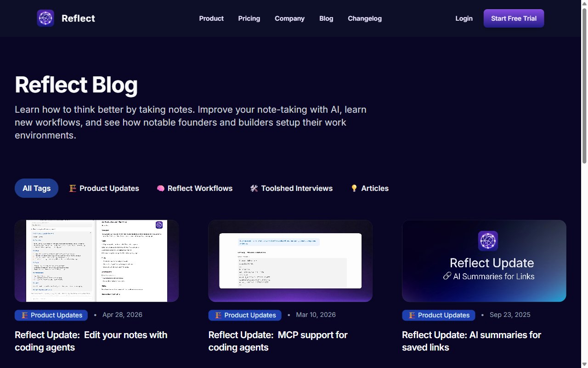The image size is (588, 368).
Task: Click the 'Apr 28, 2026' post date
Action: pyautogui.click(x=122, y=315)
